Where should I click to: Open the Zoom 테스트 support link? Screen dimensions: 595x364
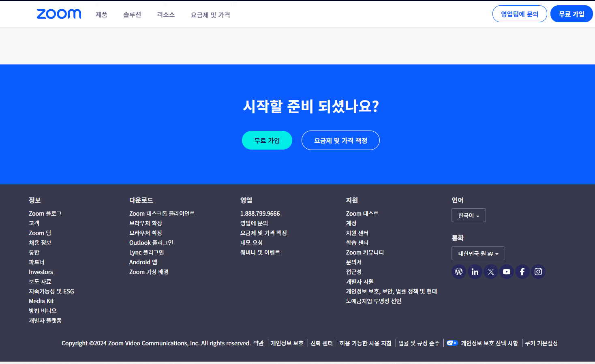362,213
